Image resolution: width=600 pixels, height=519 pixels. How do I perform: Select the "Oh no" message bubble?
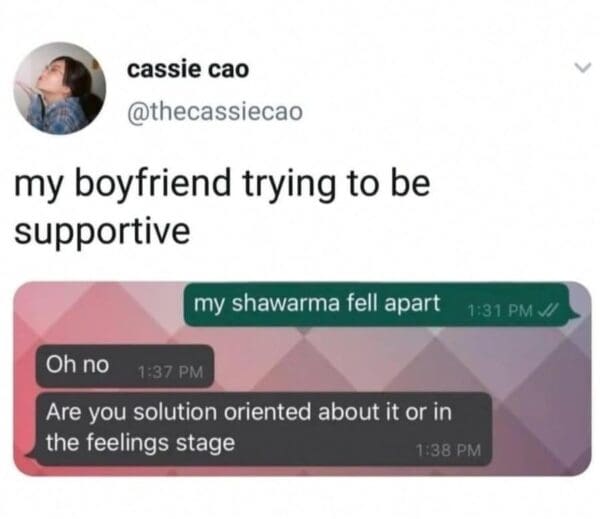click(124, 366)
